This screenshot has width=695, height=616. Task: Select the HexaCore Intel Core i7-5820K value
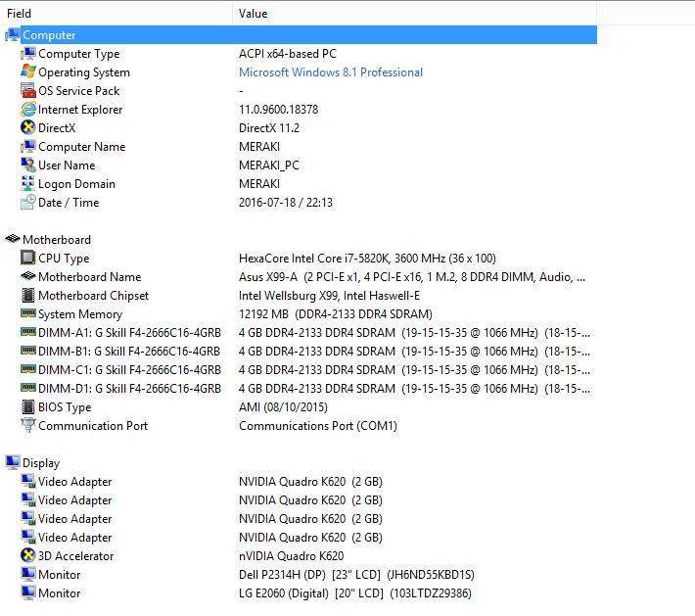367,259
